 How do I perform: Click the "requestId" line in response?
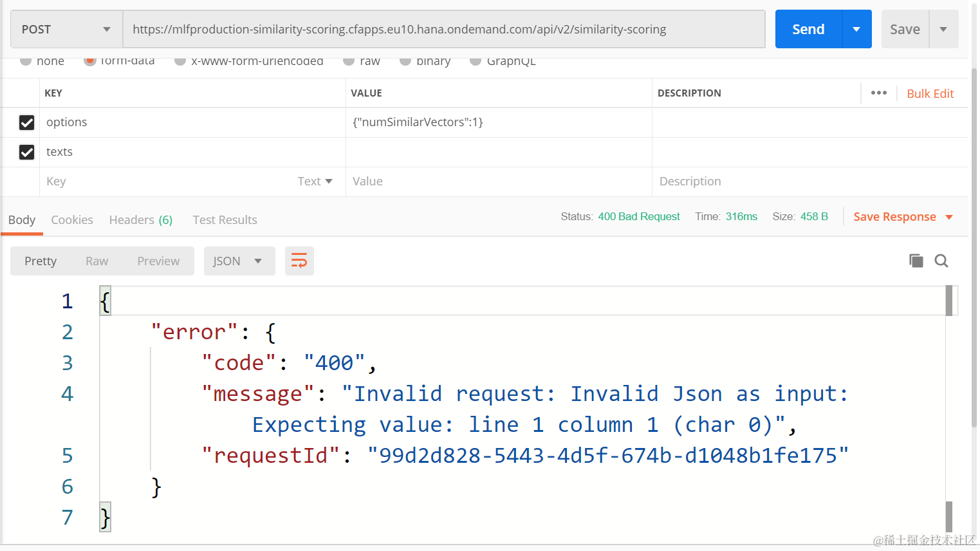(x=525, y=456)
